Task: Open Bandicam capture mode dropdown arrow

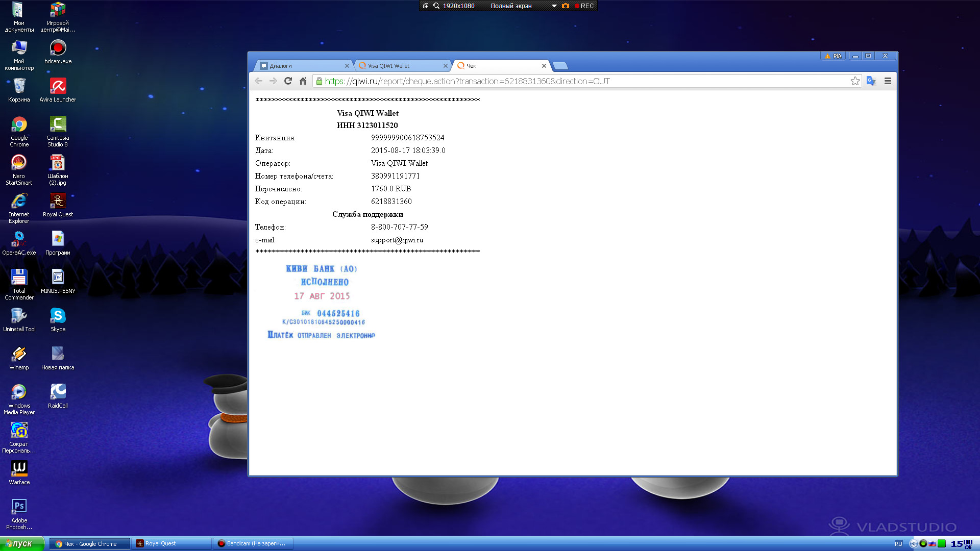Action: pos(554,6)
